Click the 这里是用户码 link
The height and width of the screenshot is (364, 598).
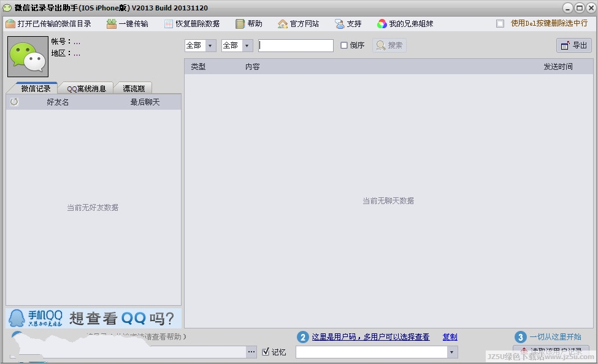coord(370,337)
